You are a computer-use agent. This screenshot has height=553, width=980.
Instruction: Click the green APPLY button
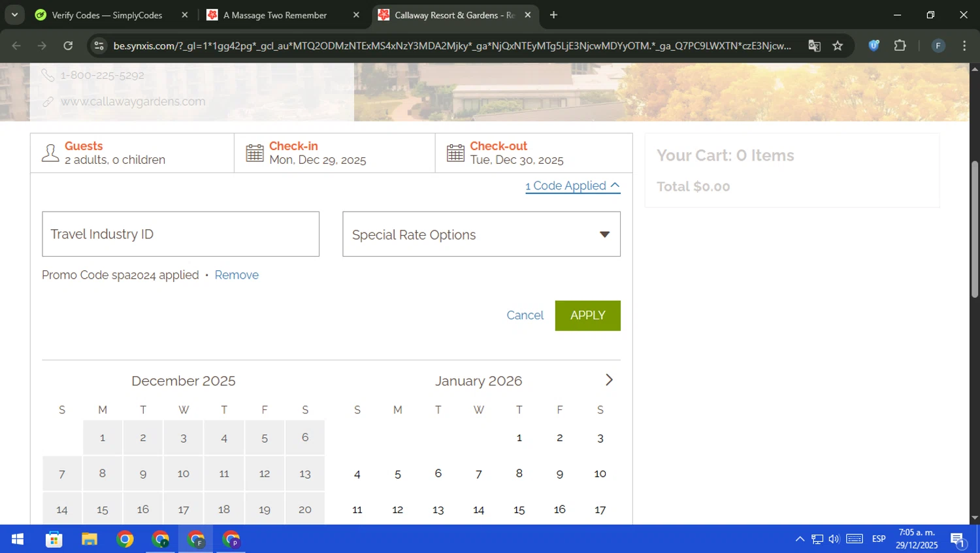(588, 315)
